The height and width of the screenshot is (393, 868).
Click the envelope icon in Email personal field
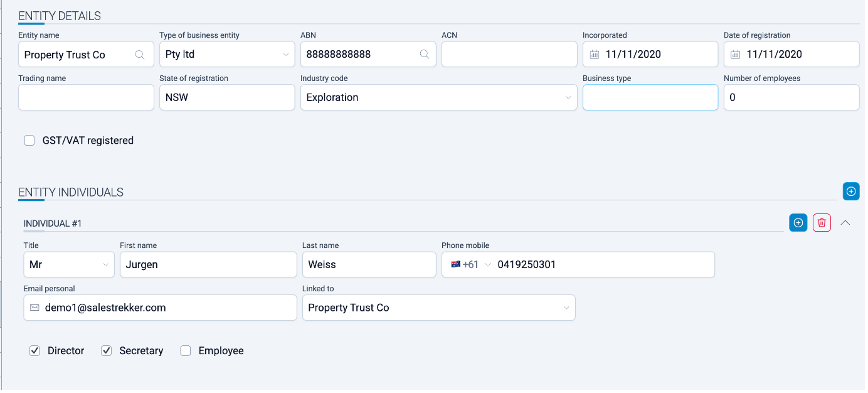(34, 308)
